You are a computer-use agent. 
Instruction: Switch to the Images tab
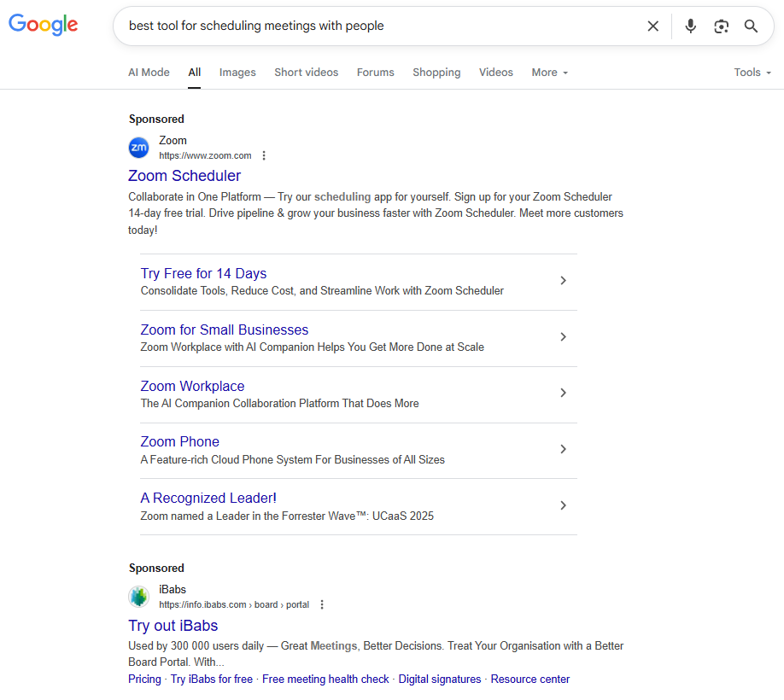[x=237, y=73]
